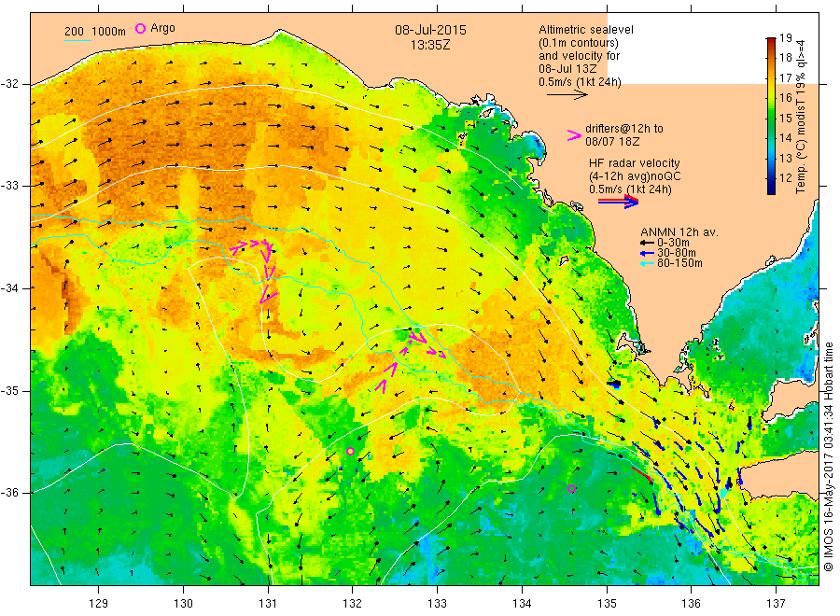Click the magenta drifter arrowhead legend symbol
This screenshot has height=616, width=840.
[574, 135]
